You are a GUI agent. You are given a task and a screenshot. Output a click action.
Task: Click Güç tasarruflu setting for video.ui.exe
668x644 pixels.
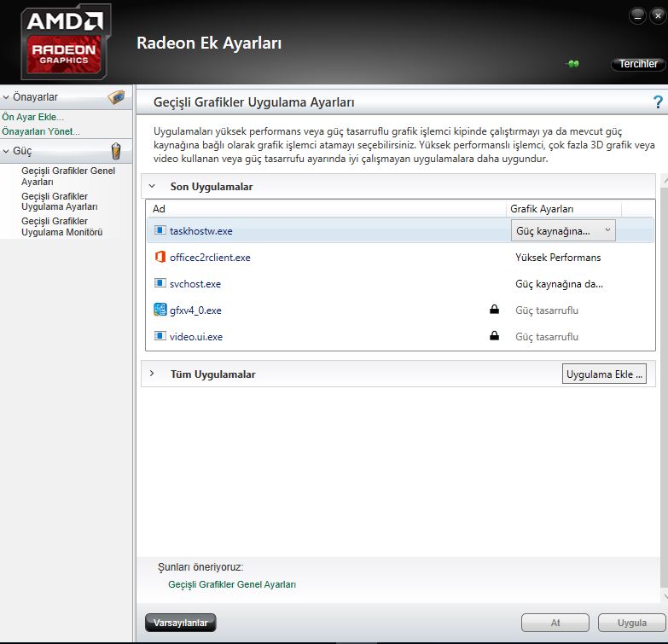pos(547,336)
